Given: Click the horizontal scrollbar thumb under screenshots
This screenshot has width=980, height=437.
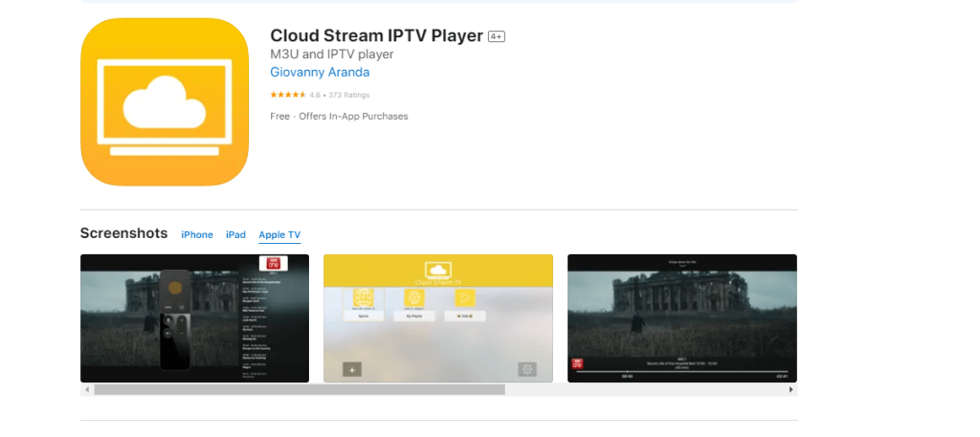Looking at the screenshot, I should [x=299, y=390].
